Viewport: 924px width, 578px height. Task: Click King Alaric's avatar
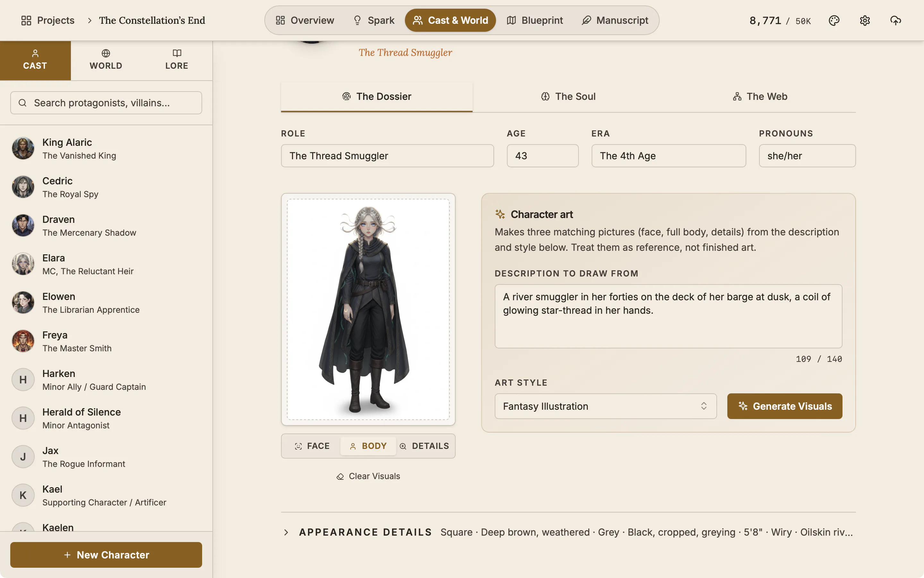click(x=23, y=148)
